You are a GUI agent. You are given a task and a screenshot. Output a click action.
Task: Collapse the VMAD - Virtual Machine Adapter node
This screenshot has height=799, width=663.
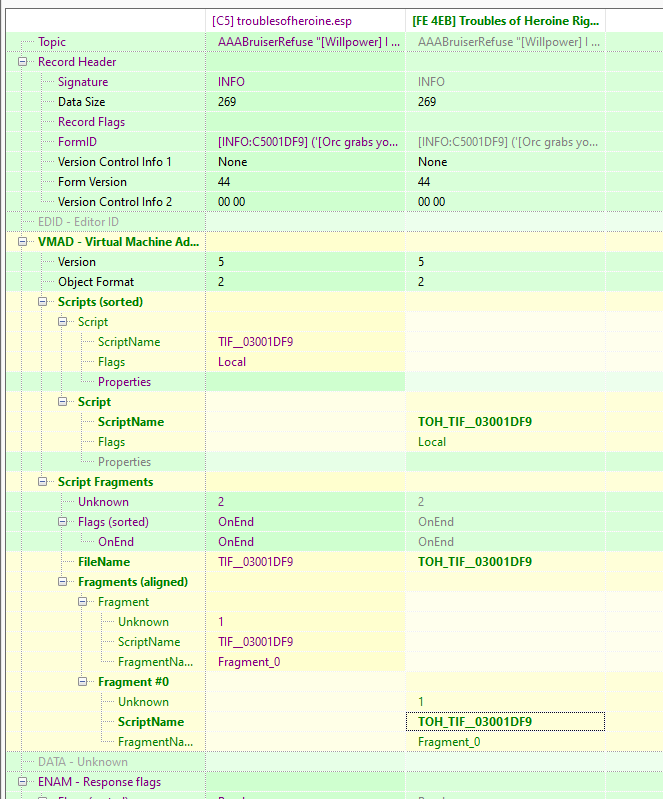coord(22,242)
